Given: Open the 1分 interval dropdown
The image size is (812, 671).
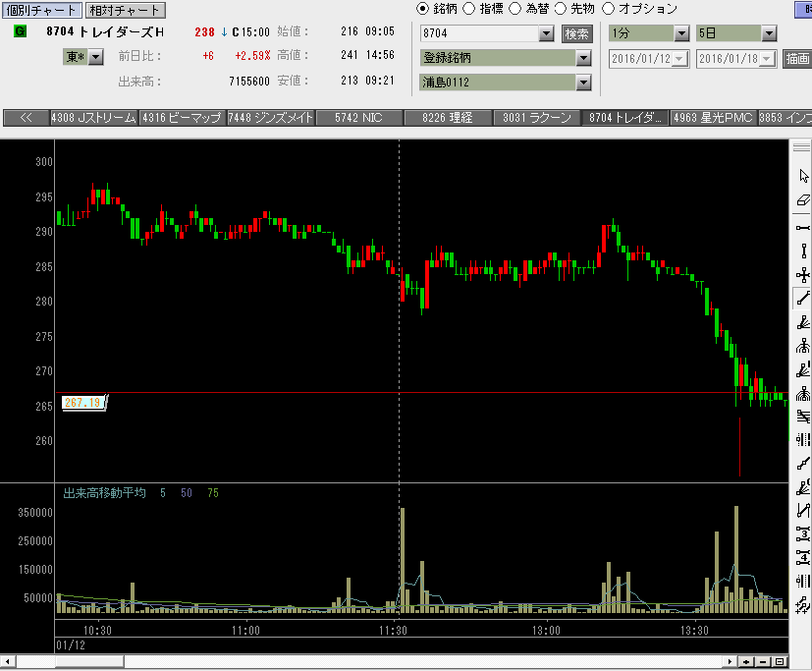Looking at the screenshot, I should (x=681, y=34).
